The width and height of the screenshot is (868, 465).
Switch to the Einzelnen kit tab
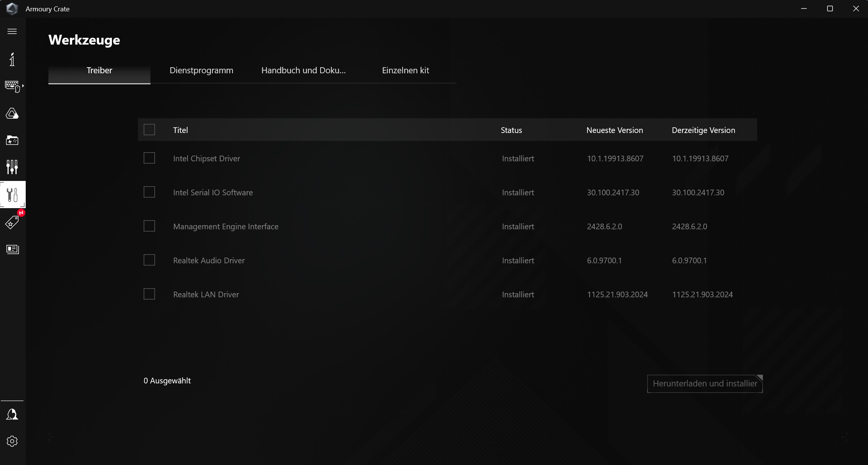pos(405,71)
